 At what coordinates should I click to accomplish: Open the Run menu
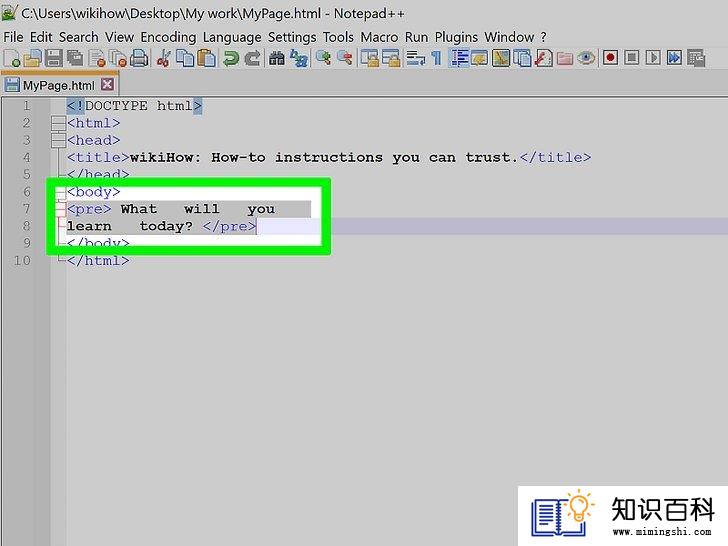click(416, 37)
